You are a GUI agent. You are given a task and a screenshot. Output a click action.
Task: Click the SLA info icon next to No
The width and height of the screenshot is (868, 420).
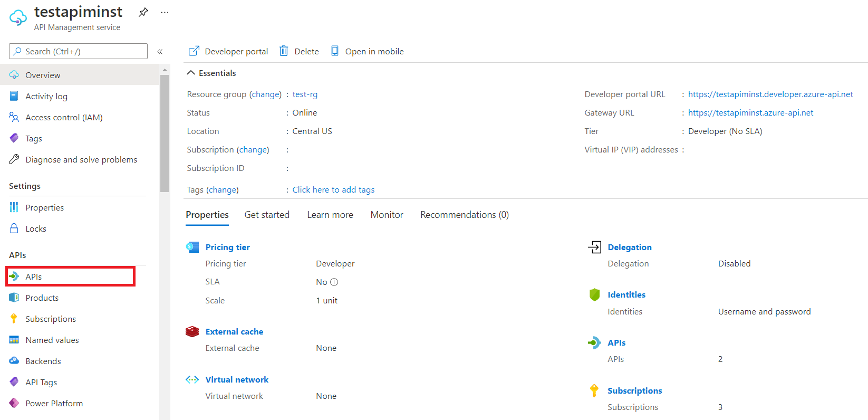tap(334, 282)
